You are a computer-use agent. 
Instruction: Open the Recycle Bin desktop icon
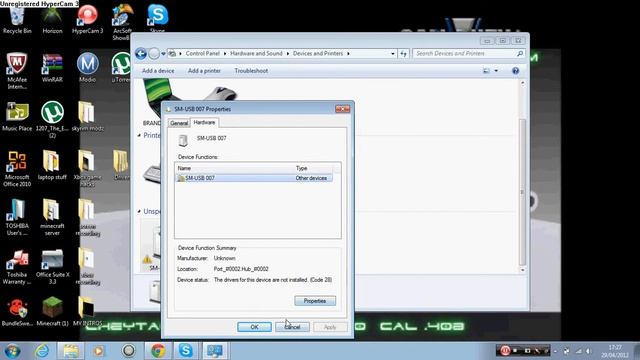pos(17,20)
